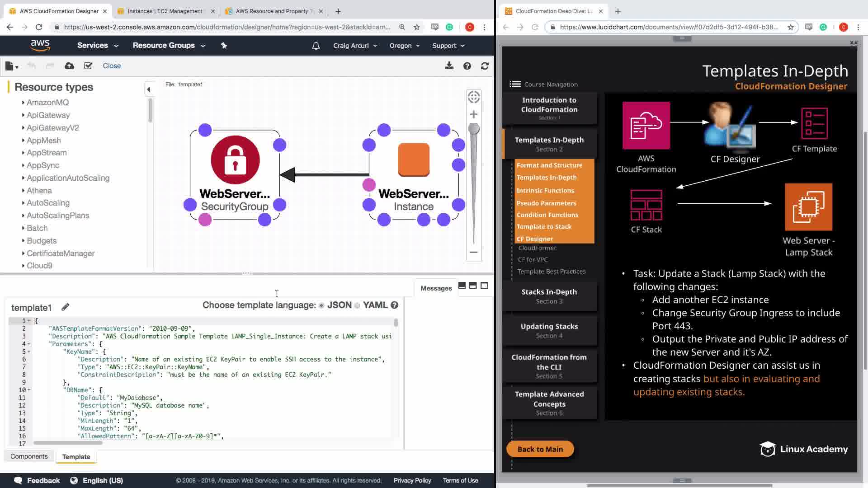Click the create stack cloud upload icon
Image resolution: width=868 pixels, height=488 pixels.
tap(69, 66)
